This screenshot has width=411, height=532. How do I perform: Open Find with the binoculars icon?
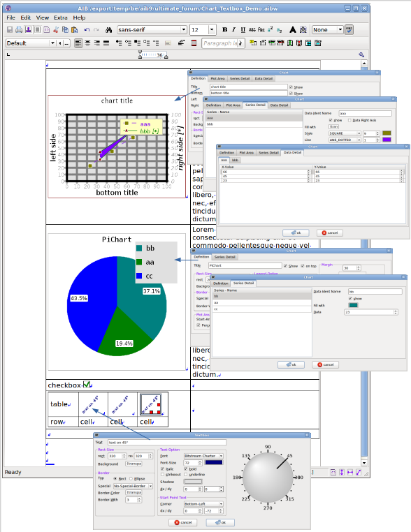[109, 30]
